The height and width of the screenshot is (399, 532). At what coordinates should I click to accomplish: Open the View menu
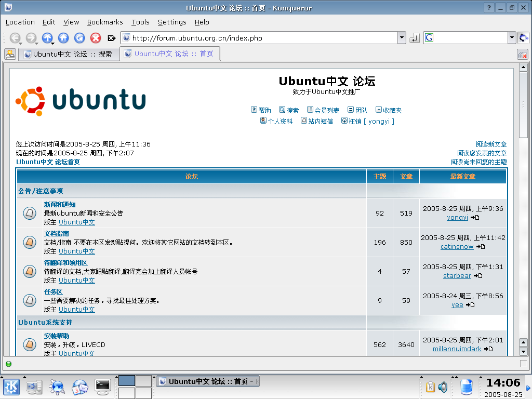tap(71, 22)
